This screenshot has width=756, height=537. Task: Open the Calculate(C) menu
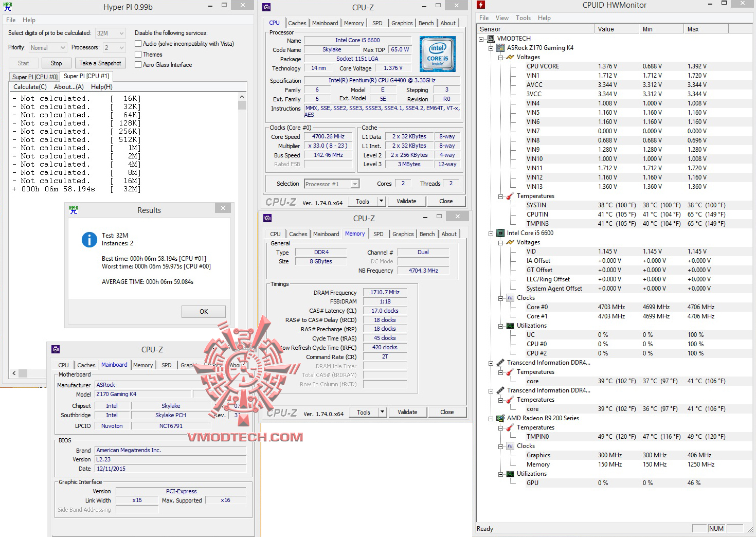coord(30,87)
